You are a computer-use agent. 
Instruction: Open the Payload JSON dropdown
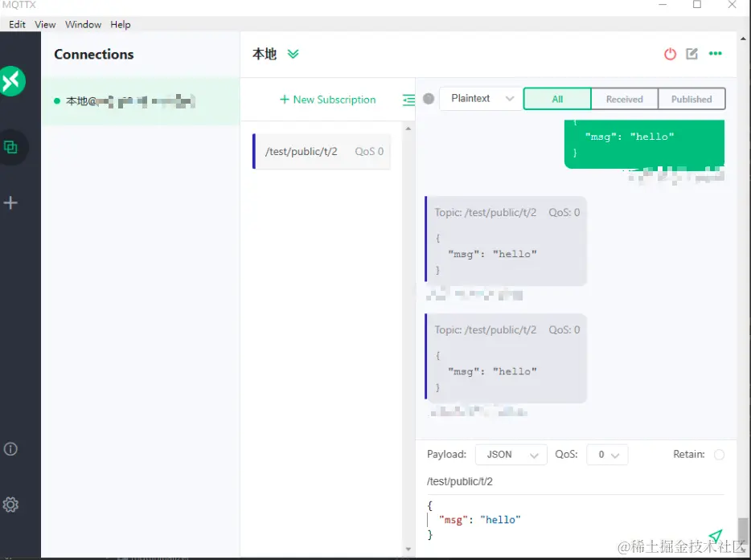[511, 455]
